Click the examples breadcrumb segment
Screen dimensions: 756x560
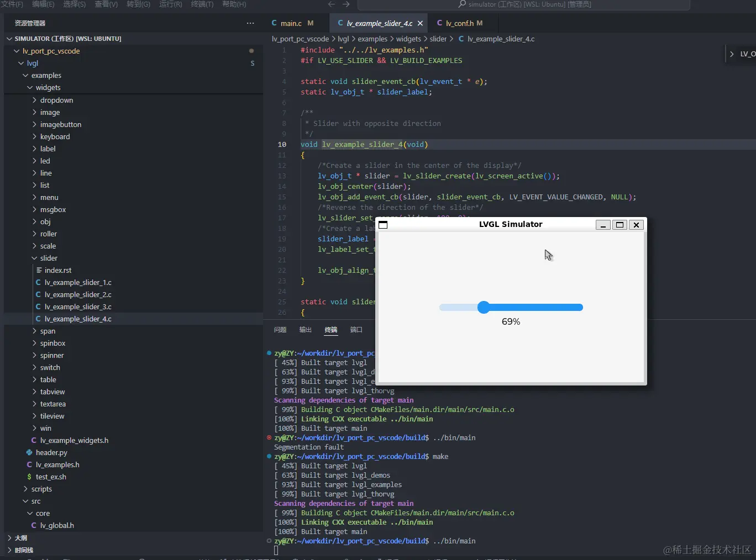pyautogui.click(x=372, y=39)
